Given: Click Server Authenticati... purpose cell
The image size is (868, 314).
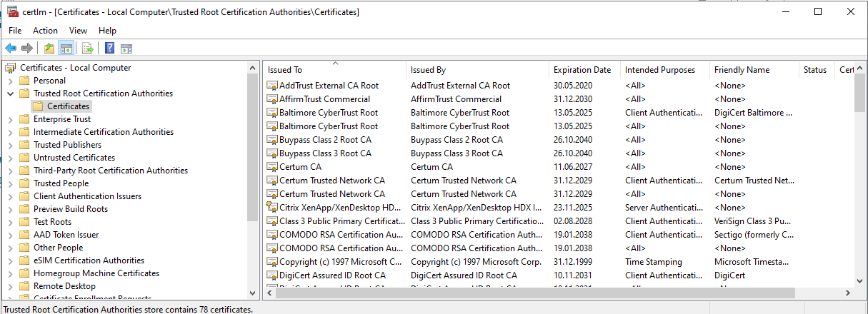Looking at the screenshot, I should [x=664, y=208].
